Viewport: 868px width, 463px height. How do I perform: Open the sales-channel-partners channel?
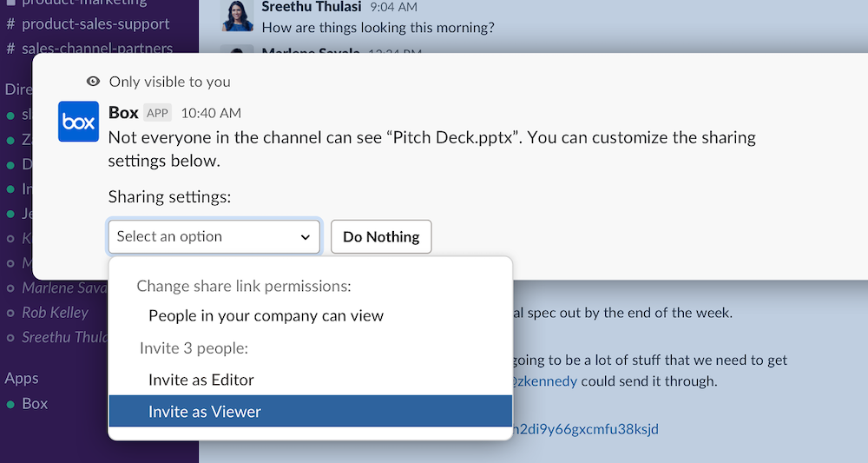tap(97, 48)
